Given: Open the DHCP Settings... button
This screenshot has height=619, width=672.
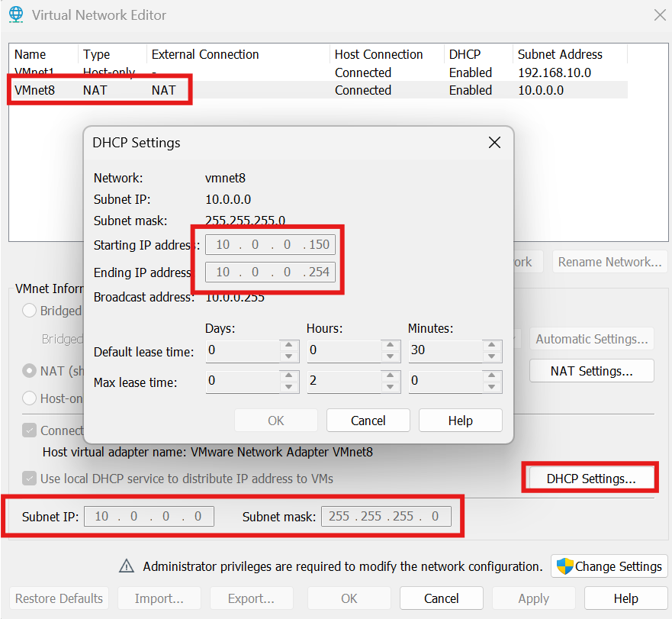Looking at the screenshot, I should (591, 479).
